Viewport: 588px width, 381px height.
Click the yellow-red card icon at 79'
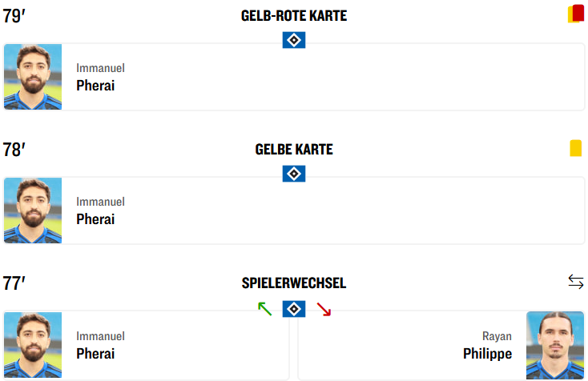pyautogui.click(x=576, y=14)
